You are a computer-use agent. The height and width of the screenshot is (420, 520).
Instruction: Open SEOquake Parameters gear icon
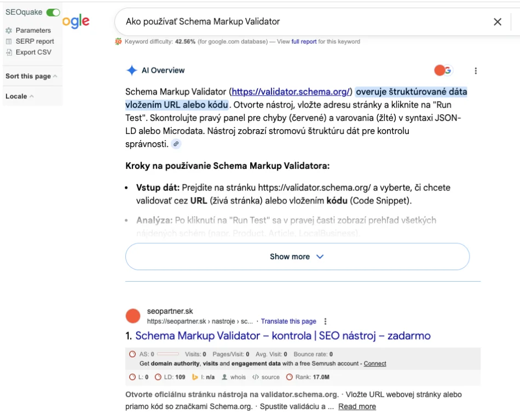(9, 31)
